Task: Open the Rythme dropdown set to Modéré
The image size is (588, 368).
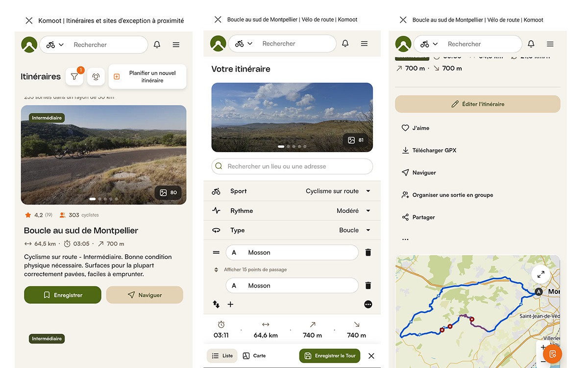Action: point(353,211)
